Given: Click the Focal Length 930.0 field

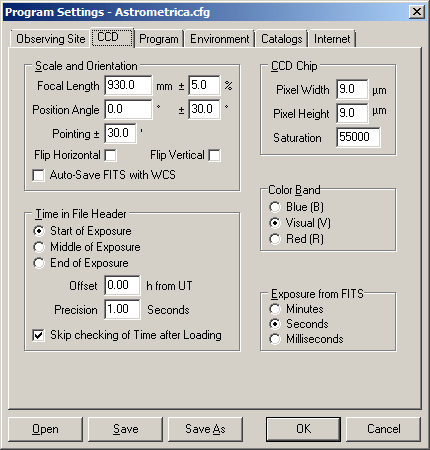Looking at the screenshot, I should (x=128, y=85).
